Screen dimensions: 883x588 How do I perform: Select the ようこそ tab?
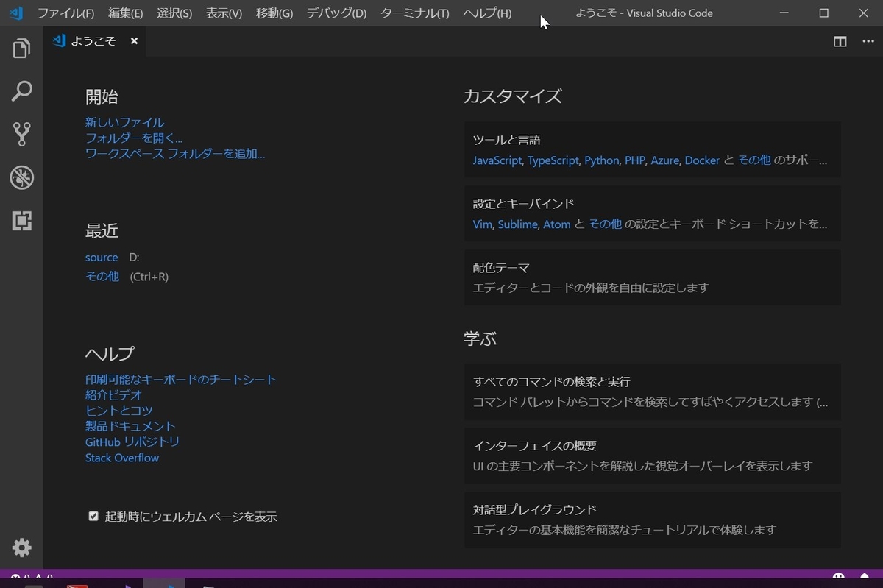pos(94,41)
